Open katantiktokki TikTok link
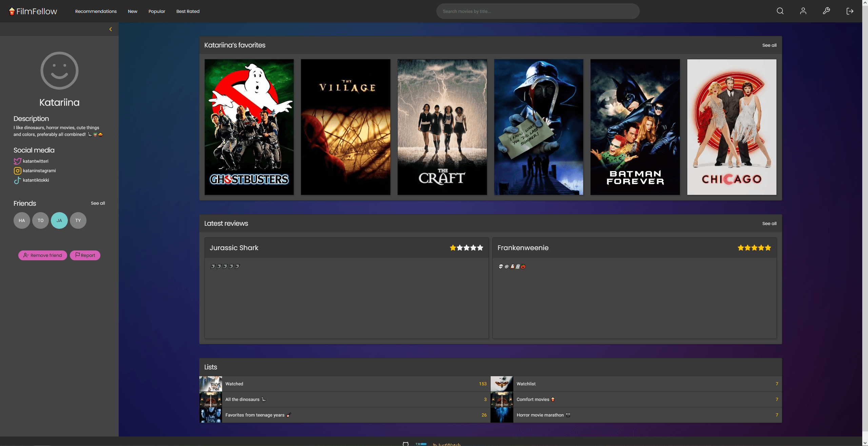Screen dimensions: 868x446 point(36,180)
